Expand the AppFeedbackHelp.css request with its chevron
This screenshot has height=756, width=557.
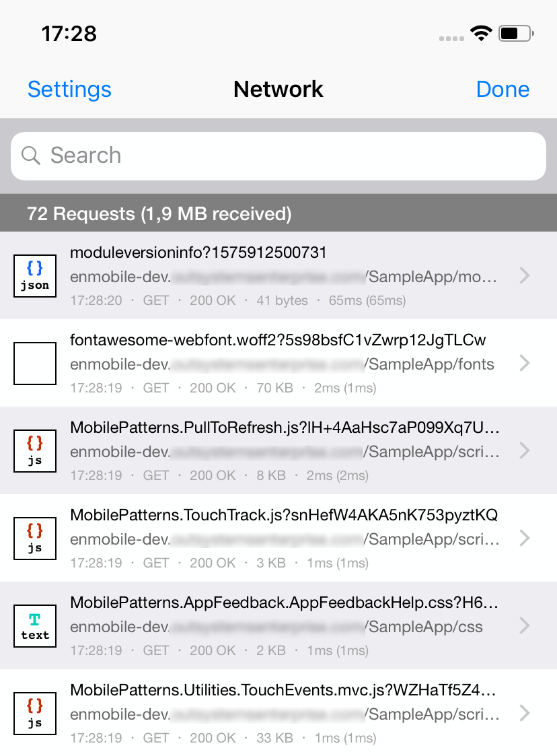pyautogui.click(x=524, y=626)
